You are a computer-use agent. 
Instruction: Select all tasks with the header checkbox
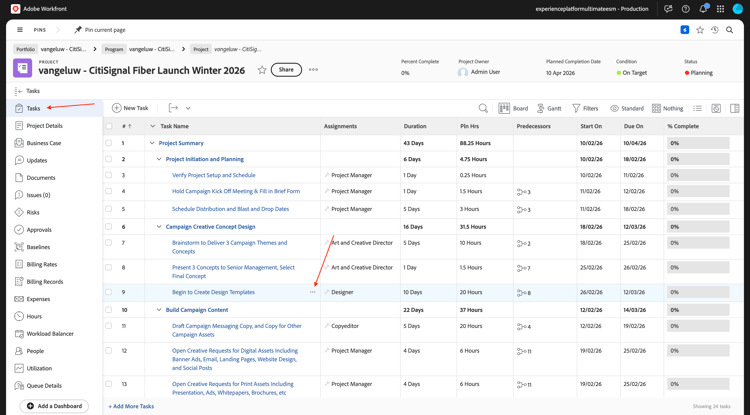pyautogui.click(x=109, y=126)
